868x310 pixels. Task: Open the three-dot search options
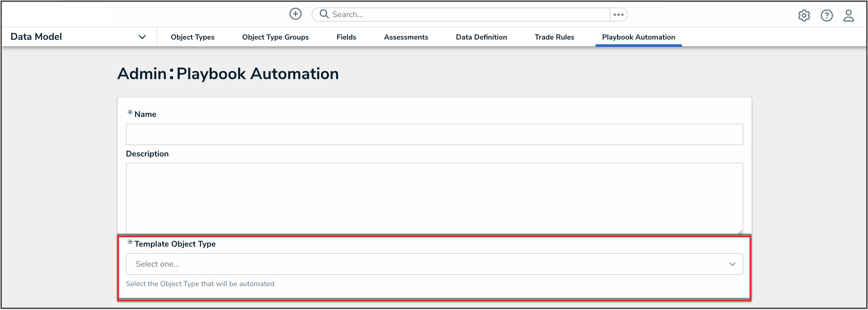619,15
